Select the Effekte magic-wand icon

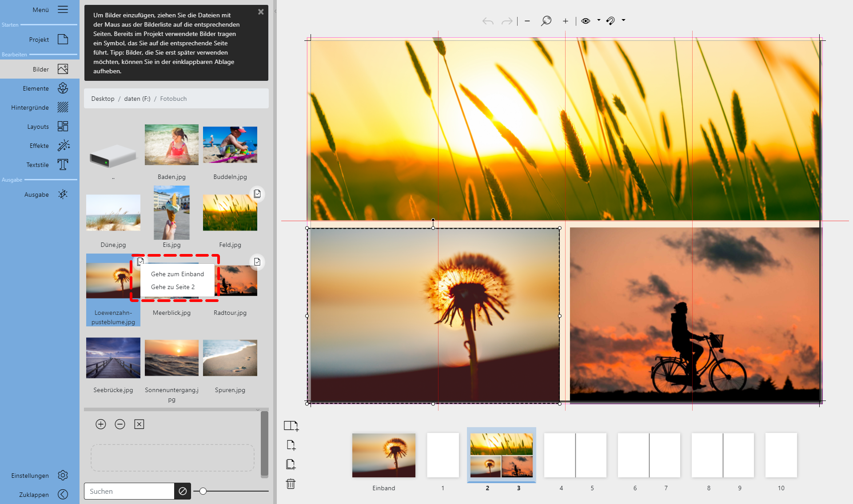click(x=63, y=145)
